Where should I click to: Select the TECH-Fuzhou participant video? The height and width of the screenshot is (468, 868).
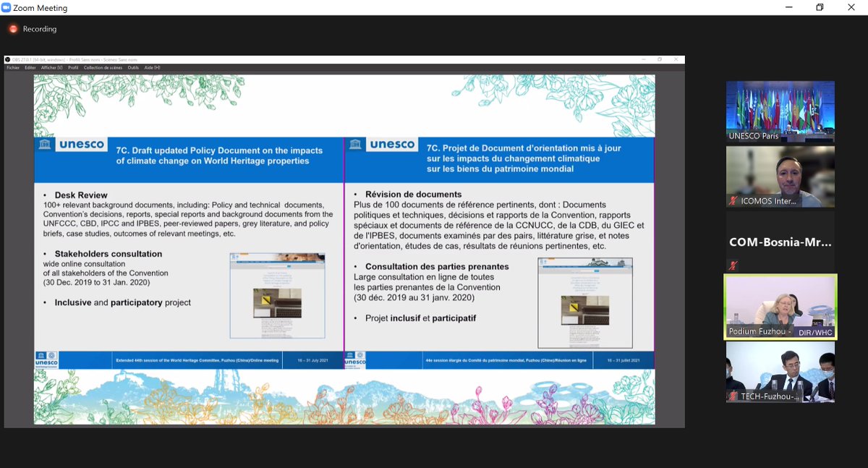[x=780, y=372]
